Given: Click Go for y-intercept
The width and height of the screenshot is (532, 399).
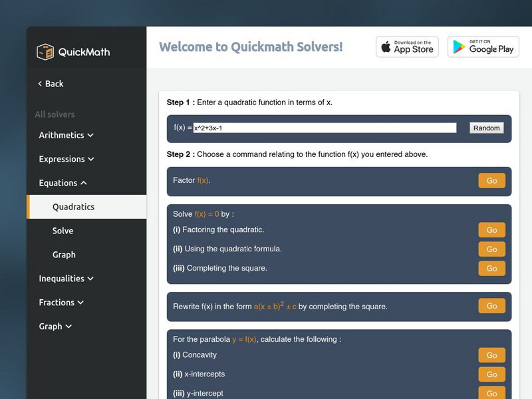Looking at the screenshot, I should 491,393.
